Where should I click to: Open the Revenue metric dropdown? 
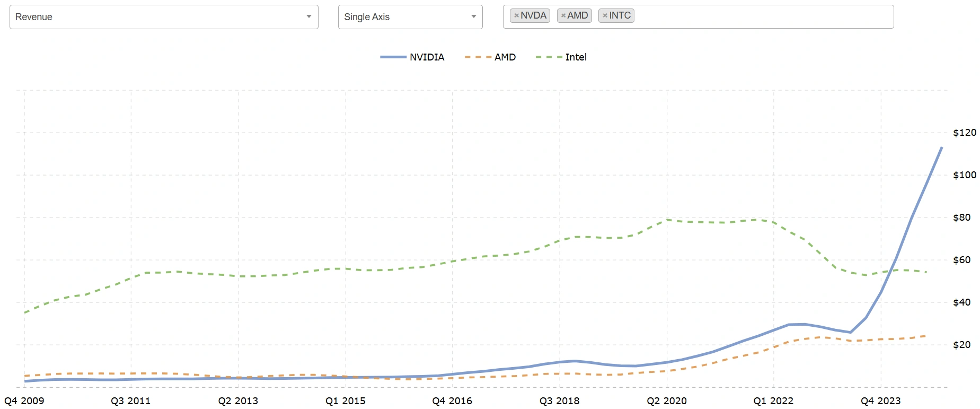tap(164, 17)
